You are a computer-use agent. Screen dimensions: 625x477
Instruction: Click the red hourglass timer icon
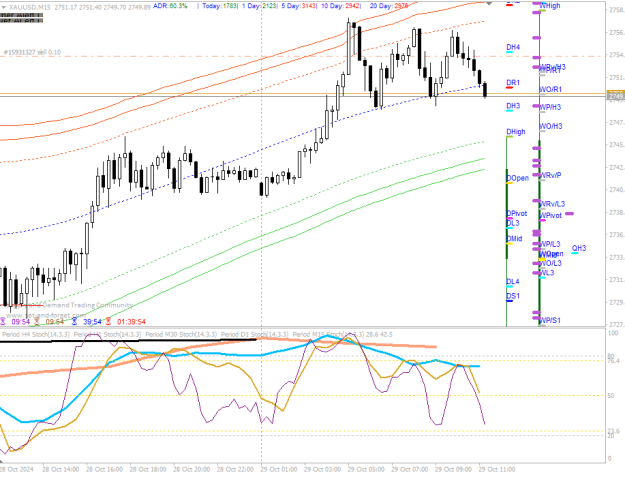tap(108, 321)
